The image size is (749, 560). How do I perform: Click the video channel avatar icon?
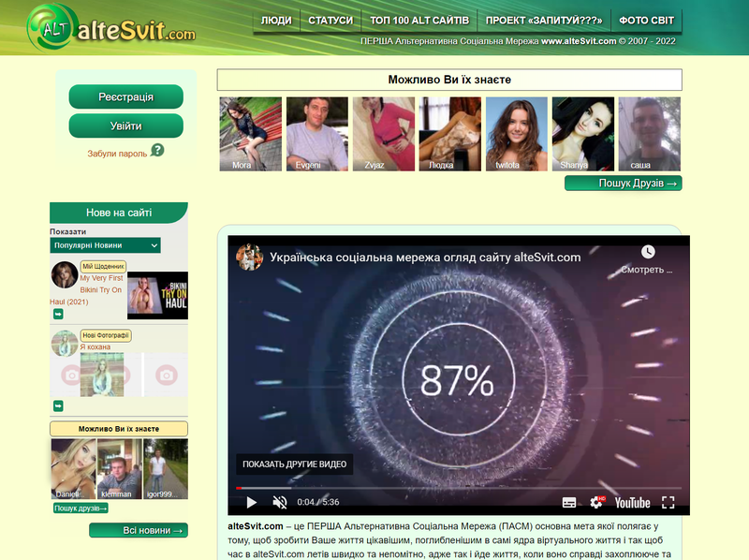click(x=249, y=257)
